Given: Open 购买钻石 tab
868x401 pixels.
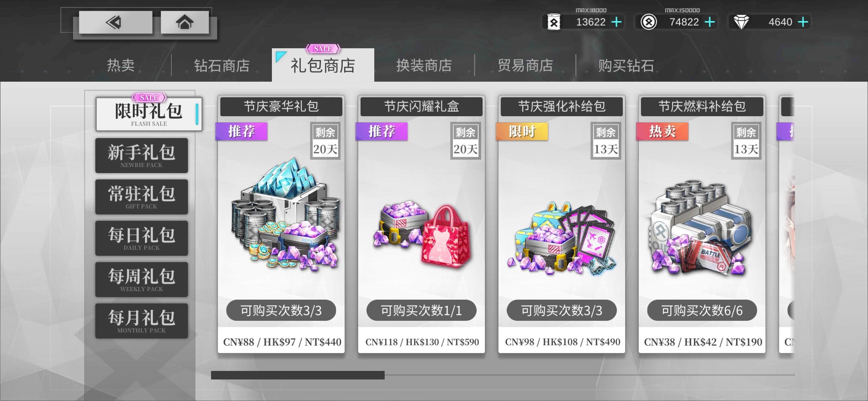Looking at the screenshot, I should 626,65.
